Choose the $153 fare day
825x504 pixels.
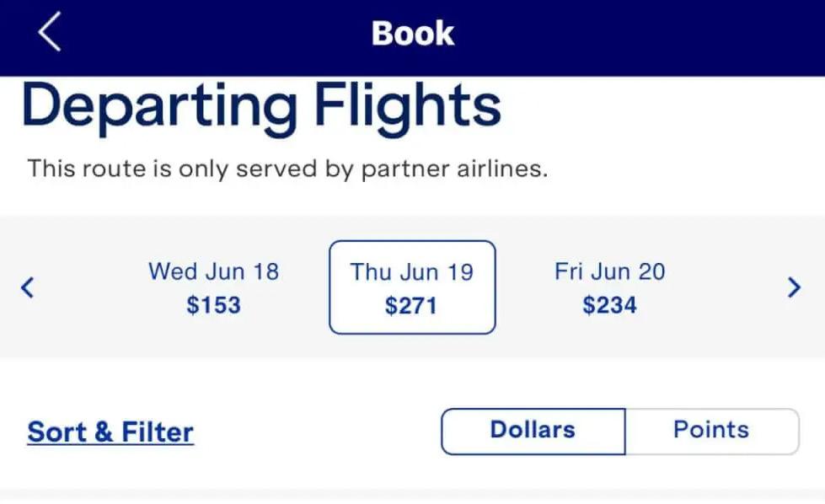point(213,305)
